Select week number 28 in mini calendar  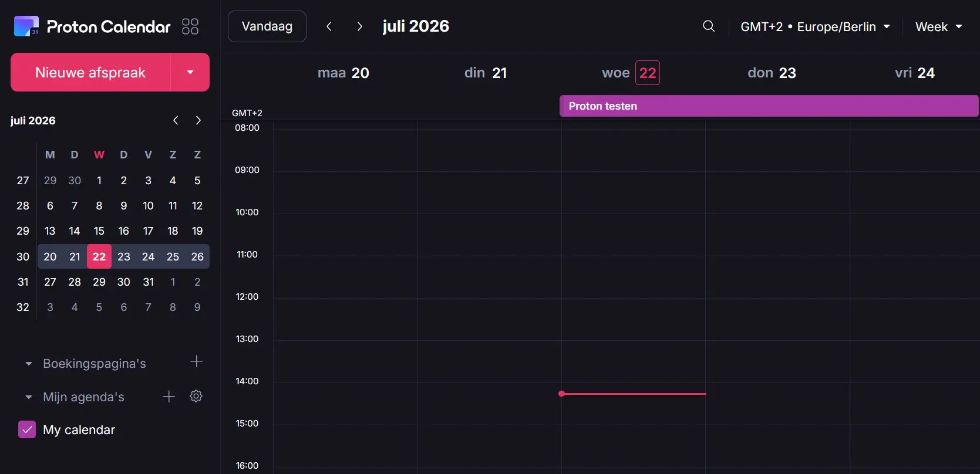tap(23, 206)
